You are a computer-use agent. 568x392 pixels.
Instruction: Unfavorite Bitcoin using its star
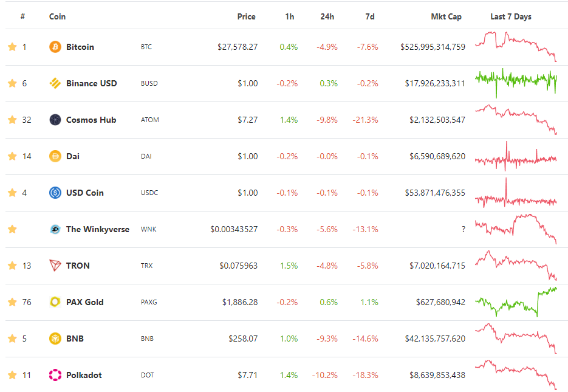pos(12,47)
